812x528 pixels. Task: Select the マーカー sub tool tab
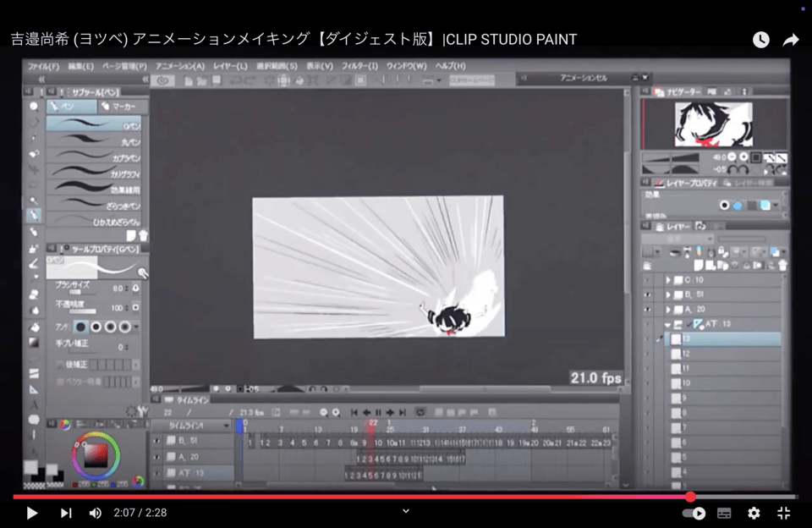pos(123,107)
